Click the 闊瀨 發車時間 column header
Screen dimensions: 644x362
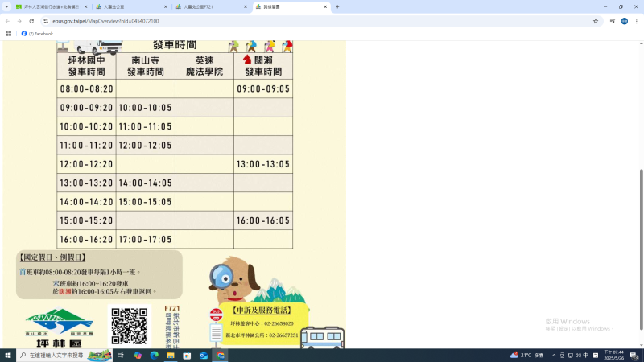click(263, 66)
